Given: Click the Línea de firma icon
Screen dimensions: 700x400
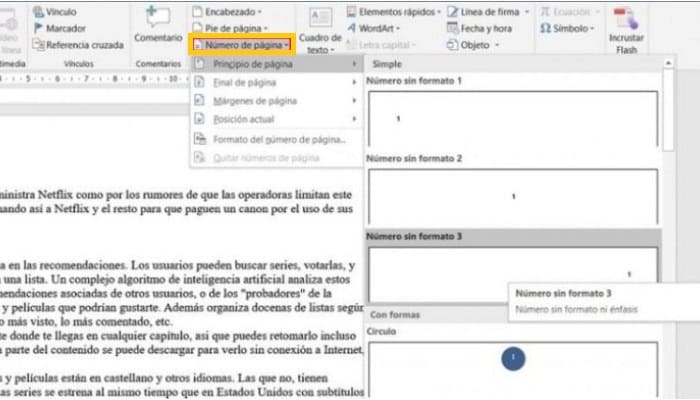Looking at the screenshot, I should (x=453, y=12).
